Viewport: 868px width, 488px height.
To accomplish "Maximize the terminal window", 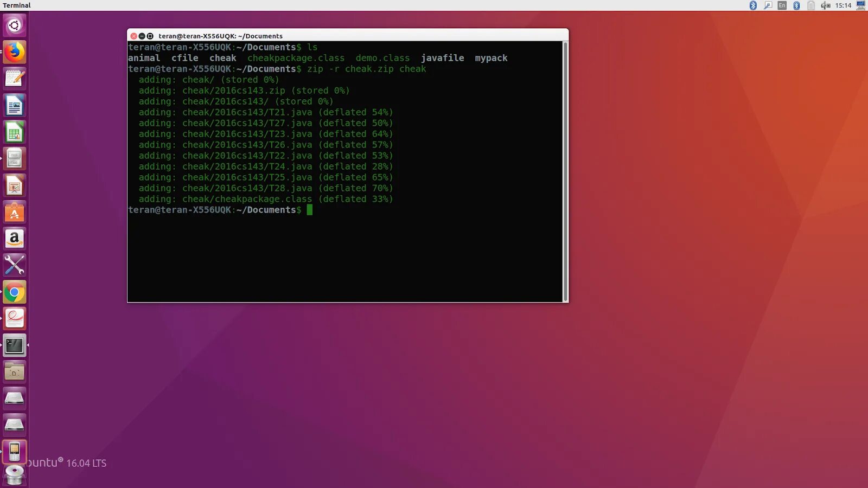I will 150,36.
